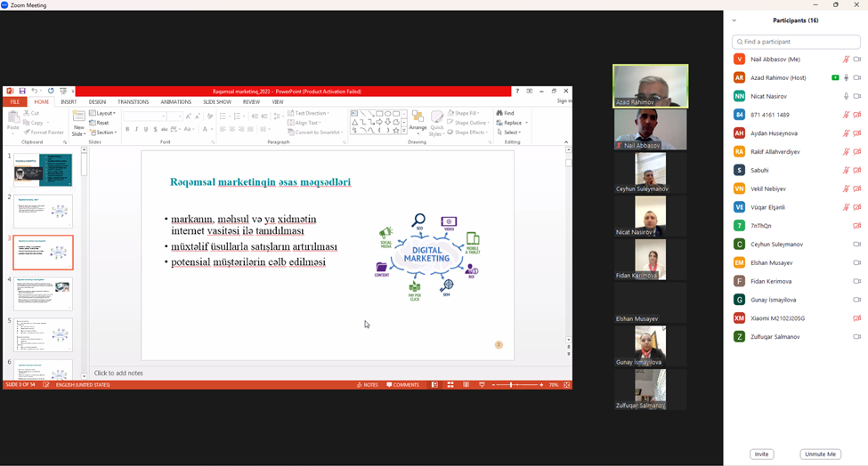868x466 pixels.
Task: Collapse the Participants panel with the chevron
Action: coord(734,20)
